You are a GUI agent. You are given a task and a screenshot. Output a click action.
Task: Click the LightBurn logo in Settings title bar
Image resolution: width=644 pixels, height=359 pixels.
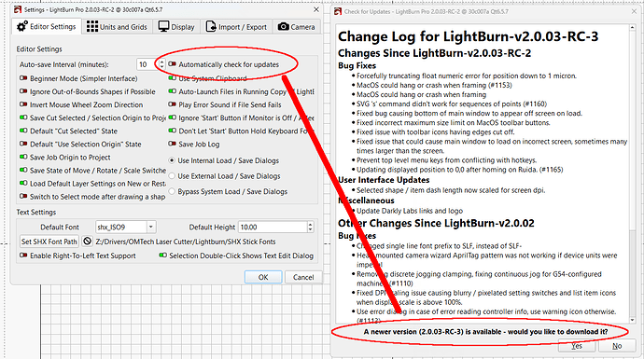point(17,9)
